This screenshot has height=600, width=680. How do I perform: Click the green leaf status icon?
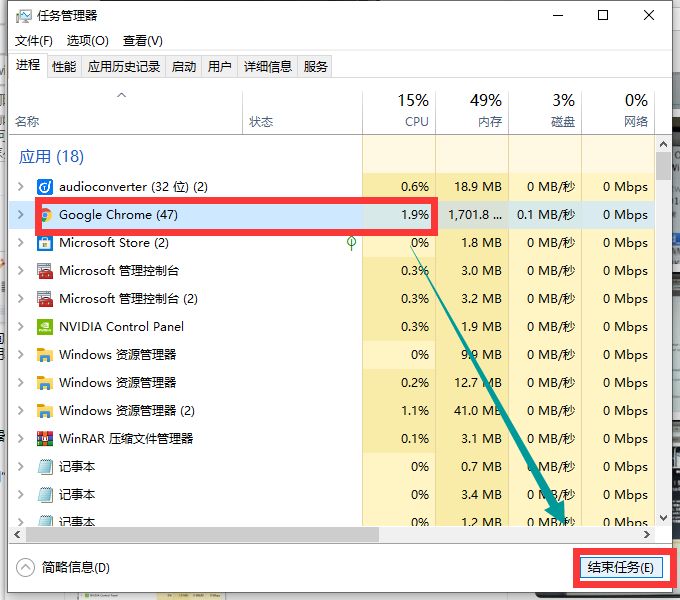(351, 243)
